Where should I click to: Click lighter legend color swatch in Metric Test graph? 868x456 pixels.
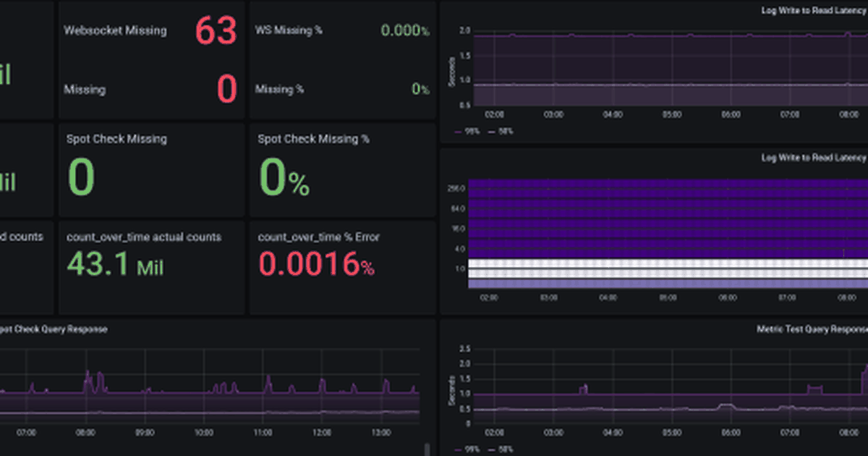(492, 449)
